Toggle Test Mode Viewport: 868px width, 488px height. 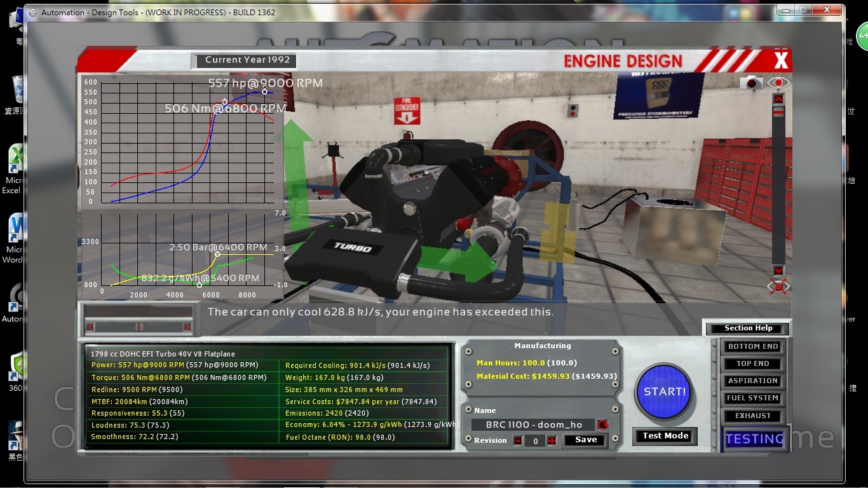[x=665, y=436]
